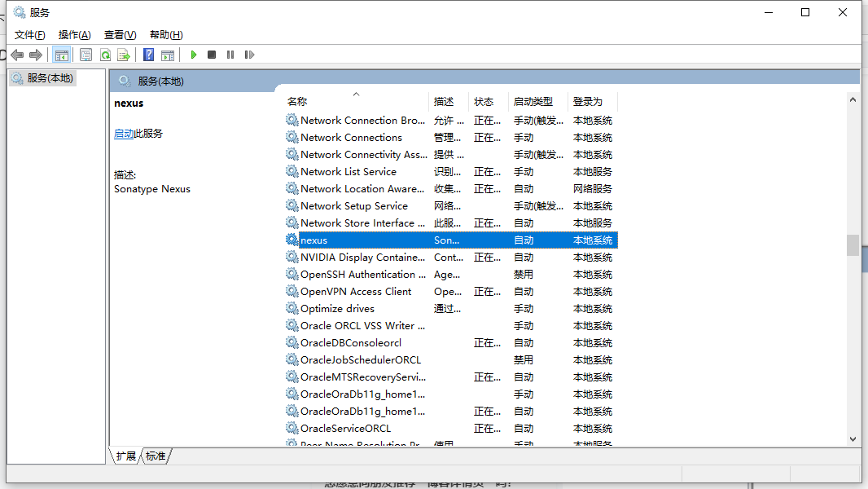Click the Refresh toolbar icon
Image resolution: width=868 pixels, height=489 pixels.
(x=105, y=55)
